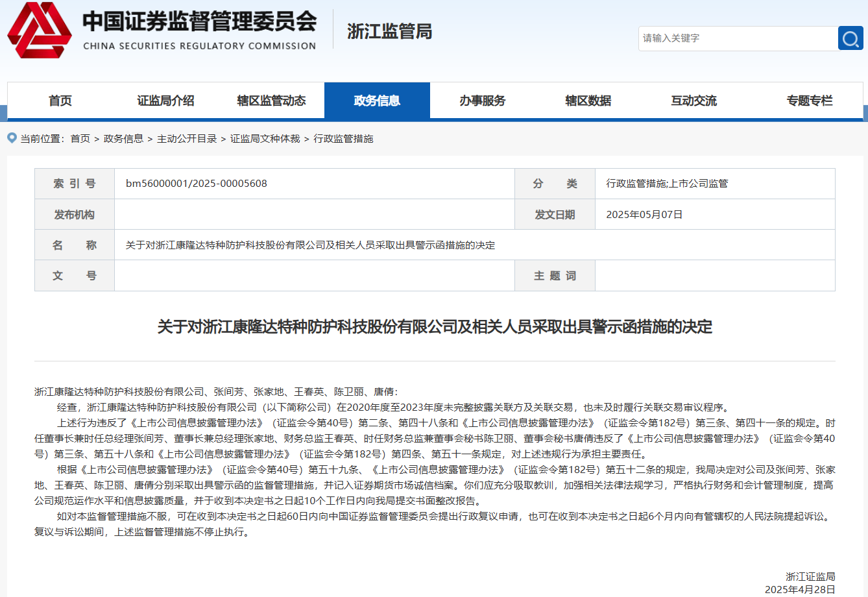Select the 辖区监管动态 menu item
868x597 pixels.
tap(271, 101)
